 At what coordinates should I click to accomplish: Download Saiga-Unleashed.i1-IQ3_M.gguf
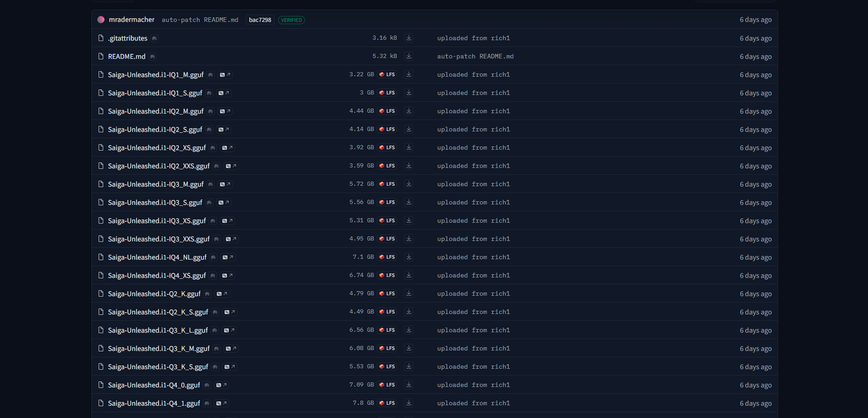pyautogui.click(x=409, y=184)
